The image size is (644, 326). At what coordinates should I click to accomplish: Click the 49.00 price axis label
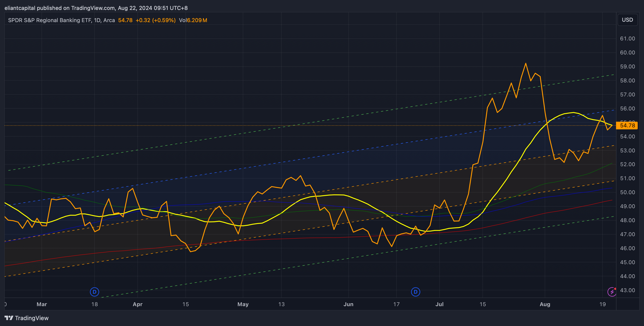click(x=628, y=206)
